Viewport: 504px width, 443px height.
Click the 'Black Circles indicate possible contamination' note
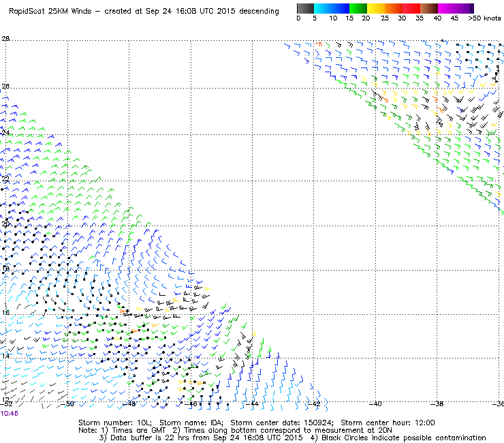(x=404, y=438)
